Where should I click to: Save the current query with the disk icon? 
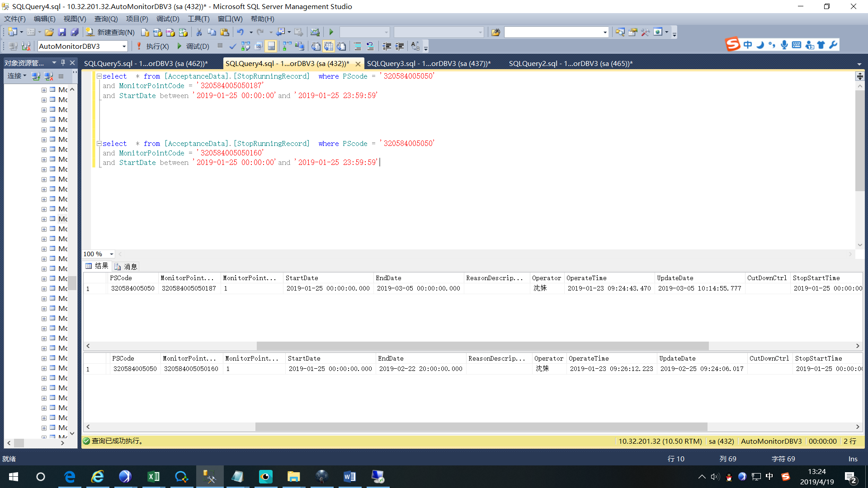tap(62, 32)
